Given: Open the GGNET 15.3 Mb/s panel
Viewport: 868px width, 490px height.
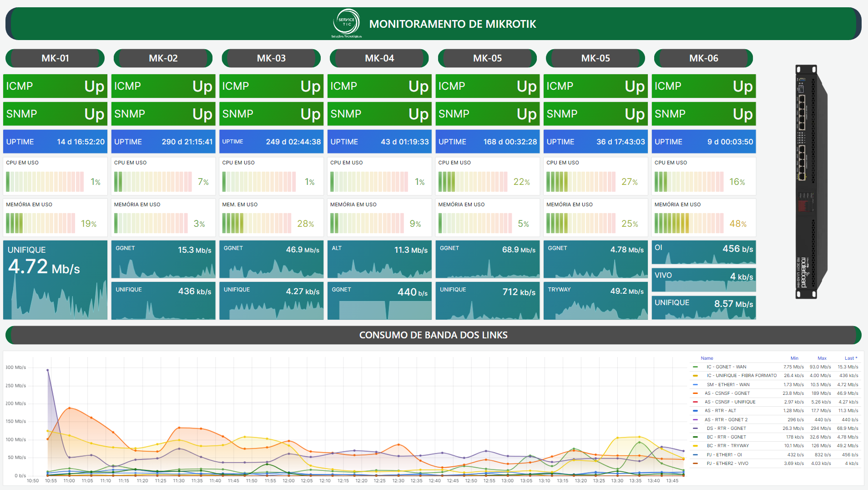Looking at the screenshot, I should 163,259.
